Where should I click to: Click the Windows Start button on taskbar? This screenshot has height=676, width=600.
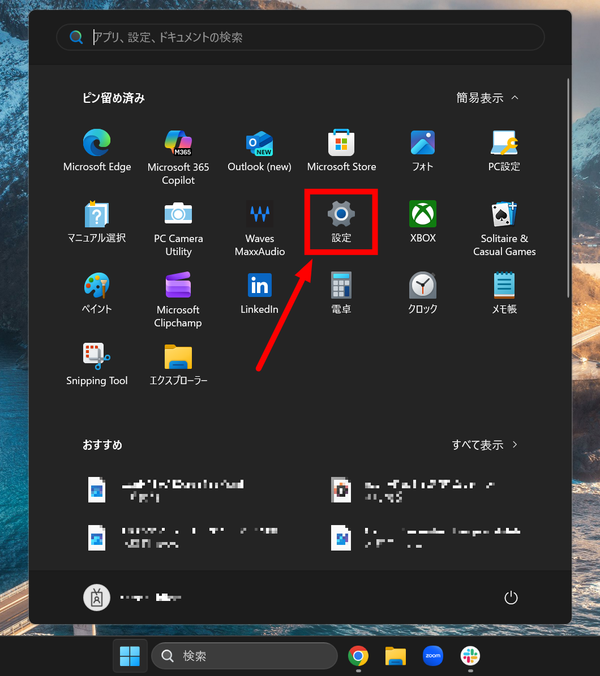(130, 656)
